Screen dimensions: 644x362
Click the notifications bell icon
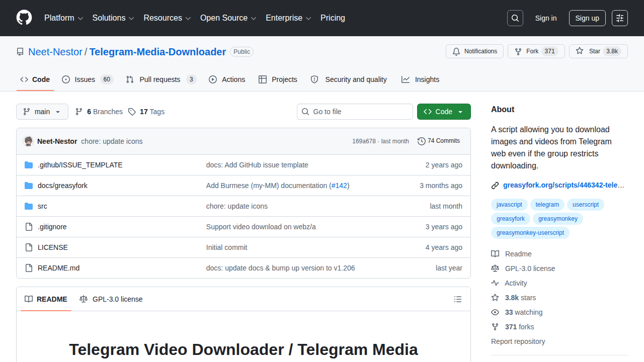pyautogui.click(x=456, y=51)
